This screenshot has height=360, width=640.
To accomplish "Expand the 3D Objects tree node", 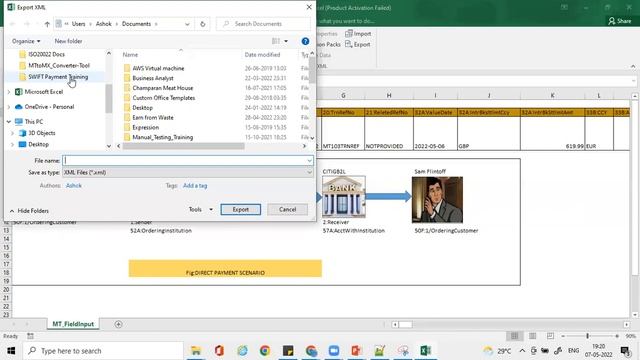I will pos(12,133).
